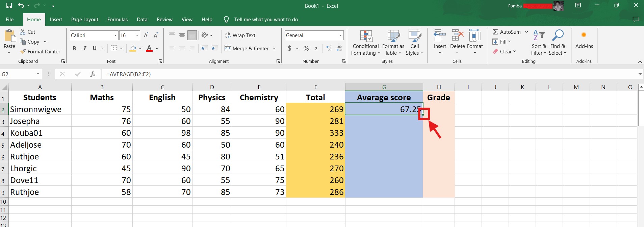This screenshot has width=644, height=227.
Task: Click the Merge & Center button
Action: (247, 49)
